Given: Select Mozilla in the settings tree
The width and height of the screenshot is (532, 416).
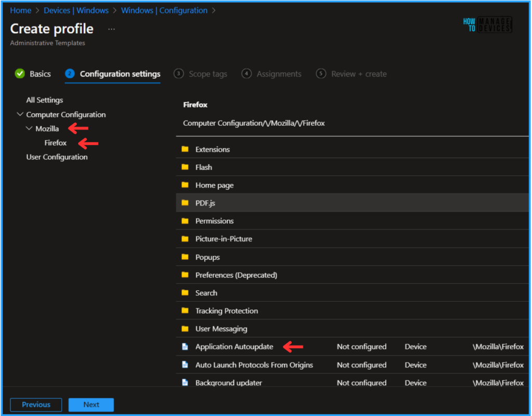Looking at the screenshot, I should point(47,129).
